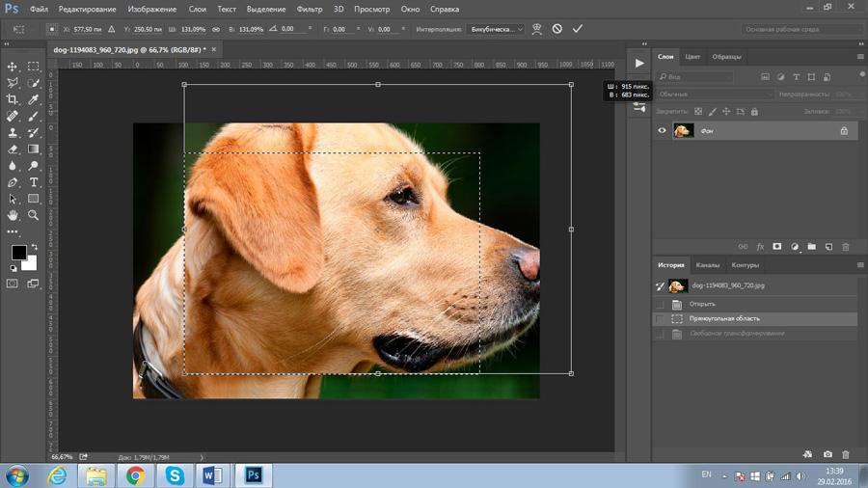Toggle history brush source box beside Открыть
The height and width of the screenshot is (488, 868).
(x=660, y=304)
